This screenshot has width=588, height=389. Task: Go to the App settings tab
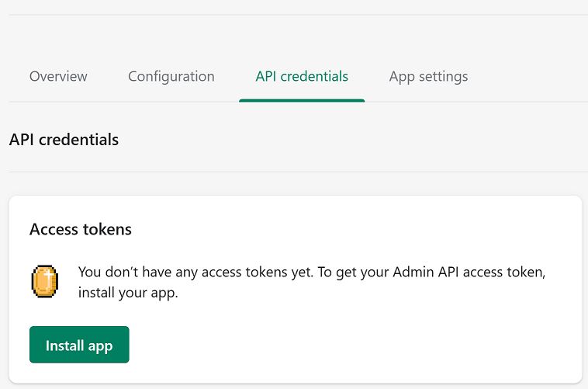428,76
